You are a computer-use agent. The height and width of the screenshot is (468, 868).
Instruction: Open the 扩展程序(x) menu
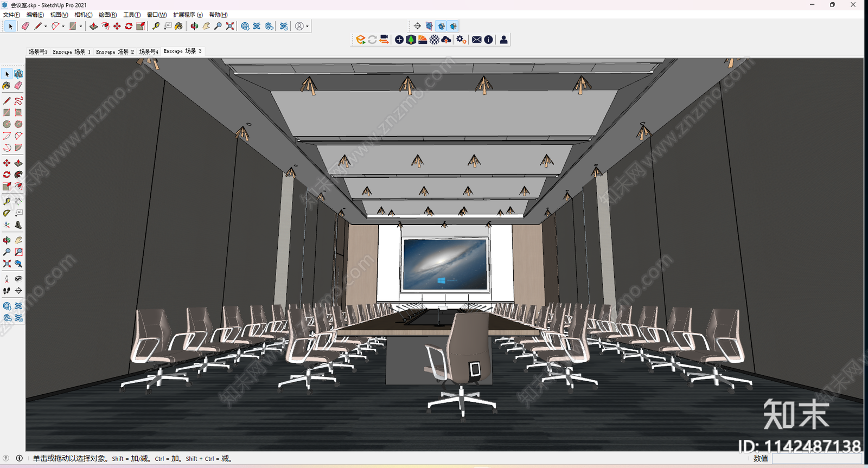tap(188, 15)
